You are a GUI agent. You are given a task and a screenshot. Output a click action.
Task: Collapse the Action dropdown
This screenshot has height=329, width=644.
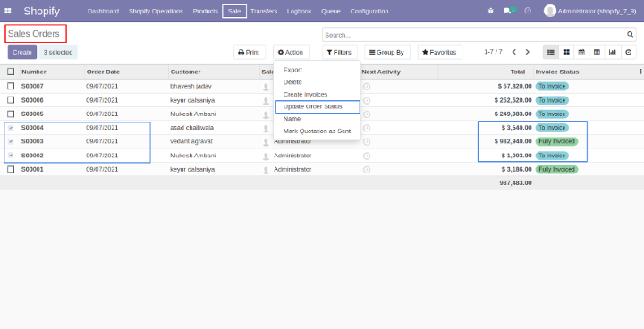coord(292,52)
